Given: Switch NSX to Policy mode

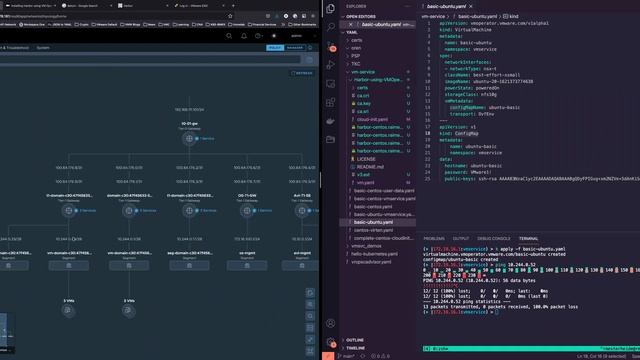Looking at the screenshot, I should click(x=275, y=48).
